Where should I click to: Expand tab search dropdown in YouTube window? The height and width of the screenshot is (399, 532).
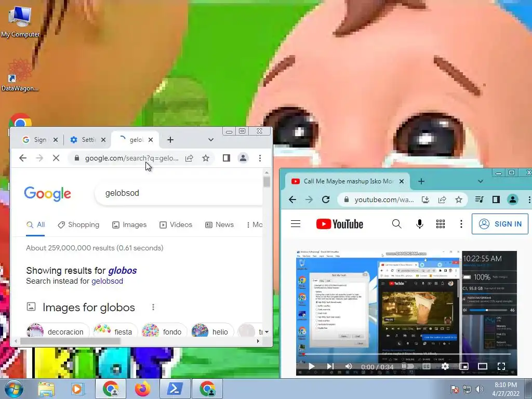[x=481, y=181]
